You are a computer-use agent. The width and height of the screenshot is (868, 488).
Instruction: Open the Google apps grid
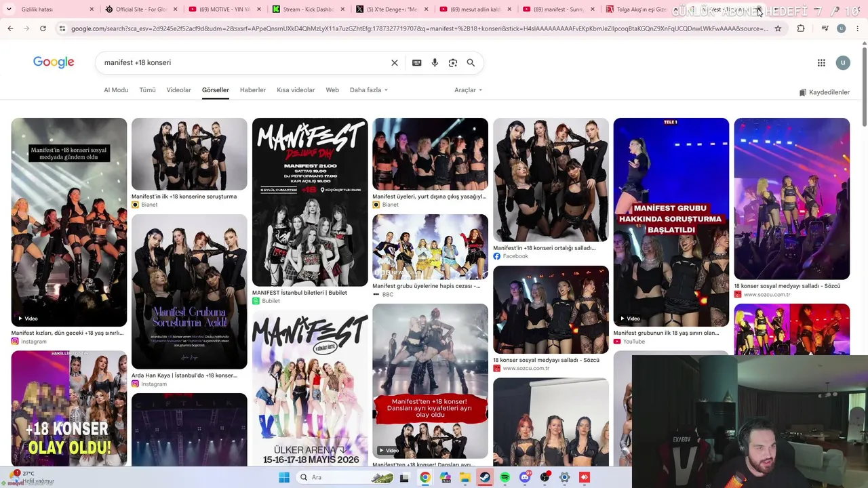click(821, 62)
